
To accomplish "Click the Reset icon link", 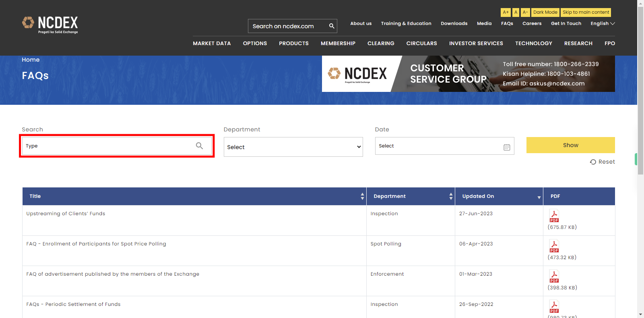I will (x=603, y=162).
